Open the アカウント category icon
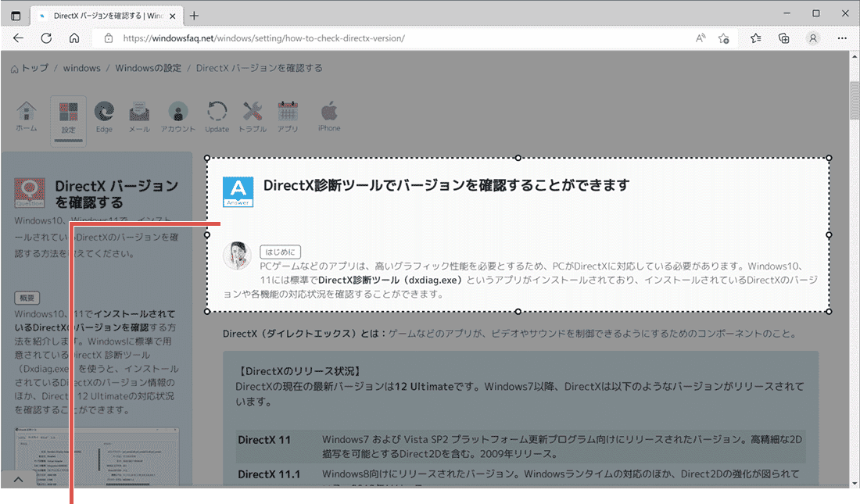Screen dimensions: 860x504 [x=177, y=117]
